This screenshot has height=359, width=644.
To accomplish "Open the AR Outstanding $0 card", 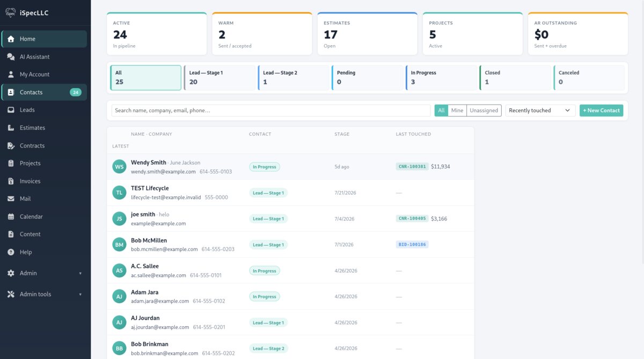I will (x=578, y=34).
